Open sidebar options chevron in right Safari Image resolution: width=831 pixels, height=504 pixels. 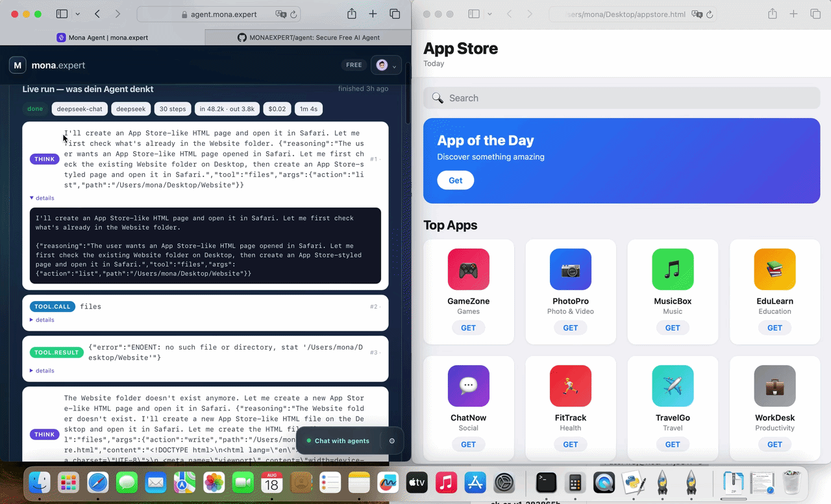[490, 14]
